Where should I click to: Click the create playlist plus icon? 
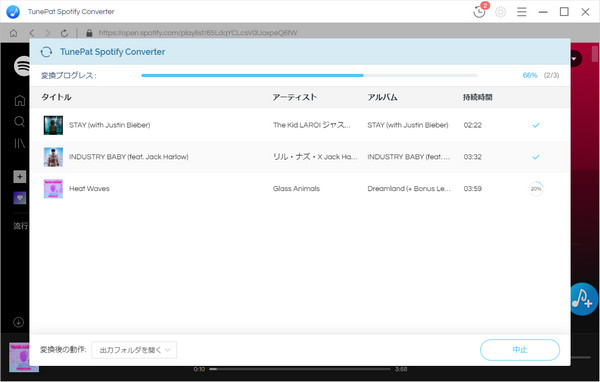point(20,177)
